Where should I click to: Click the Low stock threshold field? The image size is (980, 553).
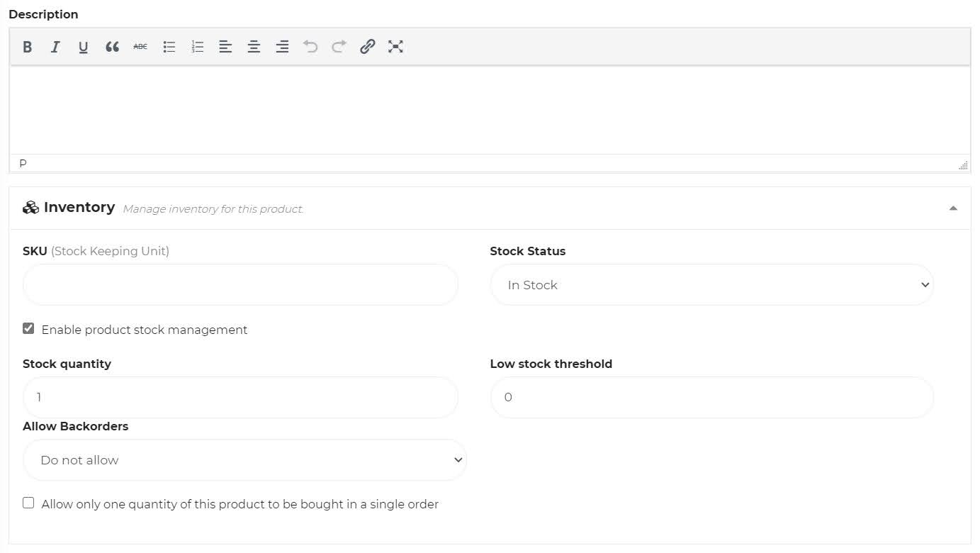click(711, 397)
